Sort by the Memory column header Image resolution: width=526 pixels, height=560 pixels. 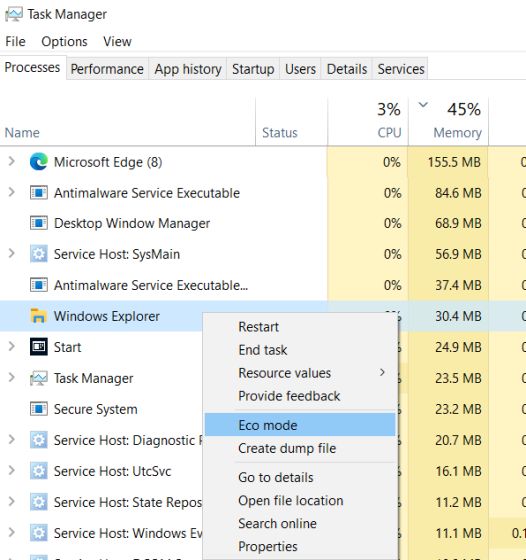pyautogui.click(x=448, y=121)
